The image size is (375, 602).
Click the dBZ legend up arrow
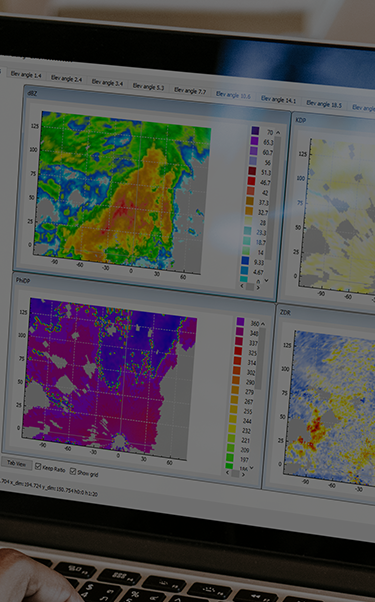point(278,132)
